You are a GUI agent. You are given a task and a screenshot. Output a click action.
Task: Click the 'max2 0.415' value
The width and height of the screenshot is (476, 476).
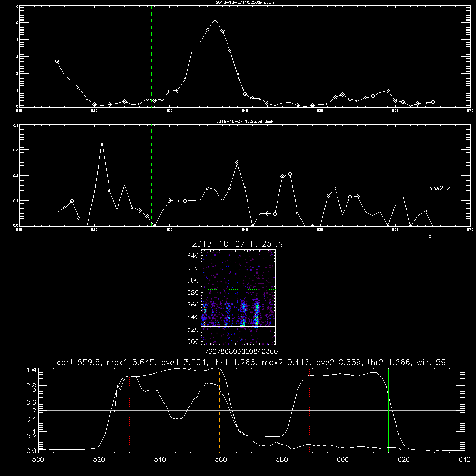tap(287, 362)
